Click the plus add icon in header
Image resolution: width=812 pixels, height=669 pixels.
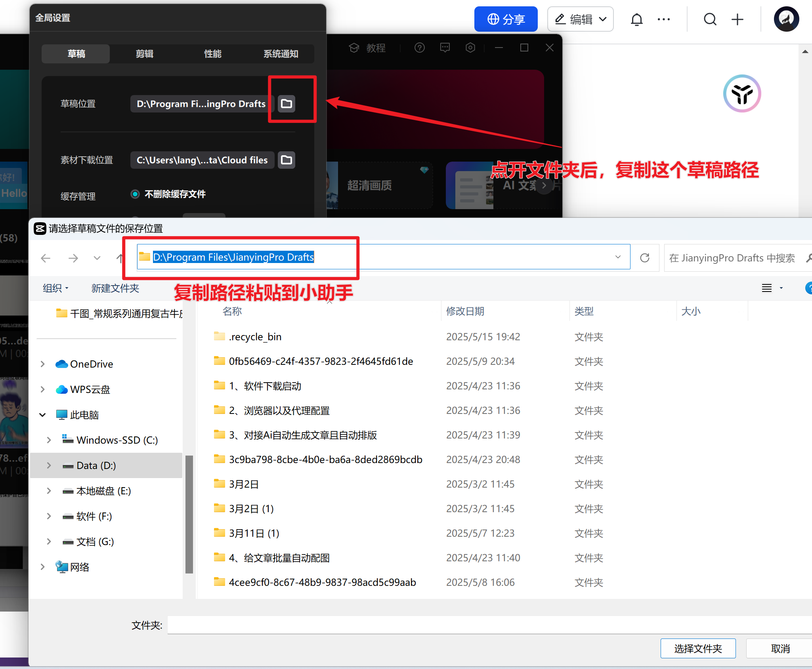point(737,19)
